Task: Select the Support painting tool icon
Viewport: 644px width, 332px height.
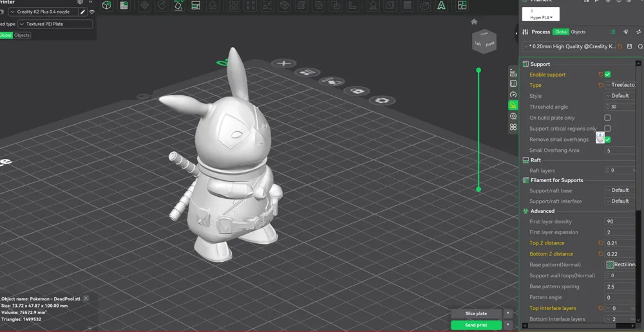Action: click(374, 5)
